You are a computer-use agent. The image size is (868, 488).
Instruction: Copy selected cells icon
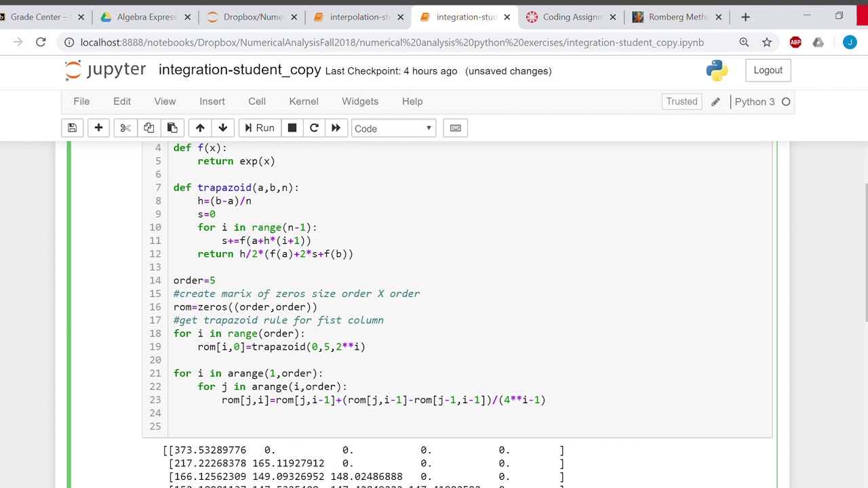click(149, 128)
